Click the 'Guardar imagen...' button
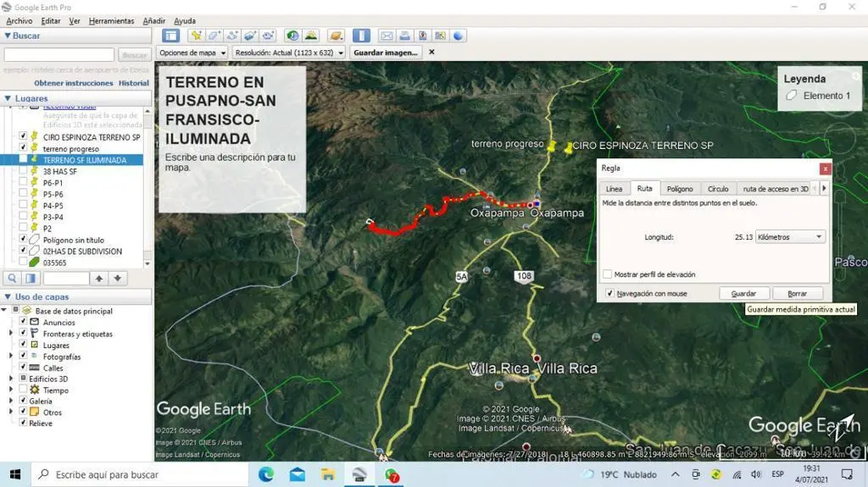Image resolution: width=868 pixels, height=487 pixels. point(386,53)
